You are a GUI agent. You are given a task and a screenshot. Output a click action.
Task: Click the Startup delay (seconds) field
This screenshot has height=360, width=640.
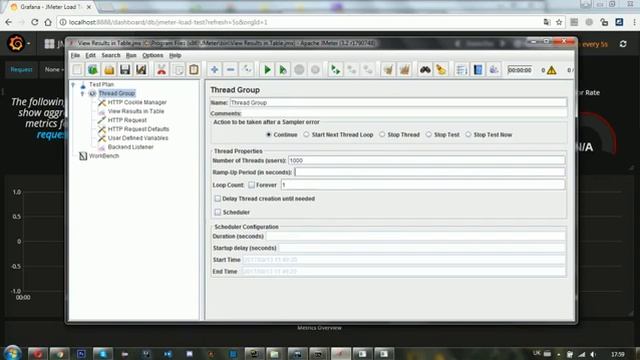[422, 248]
